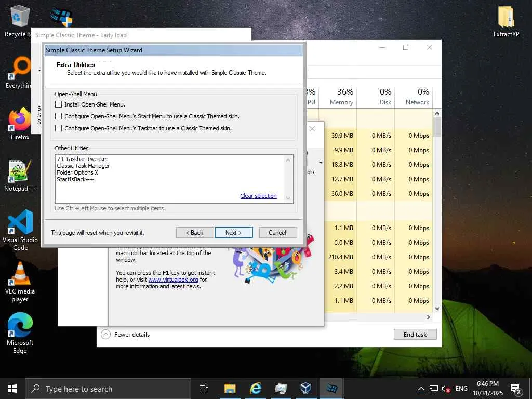Change ENG input language indicator
The image size is (532, 399).
pos(461,389)
